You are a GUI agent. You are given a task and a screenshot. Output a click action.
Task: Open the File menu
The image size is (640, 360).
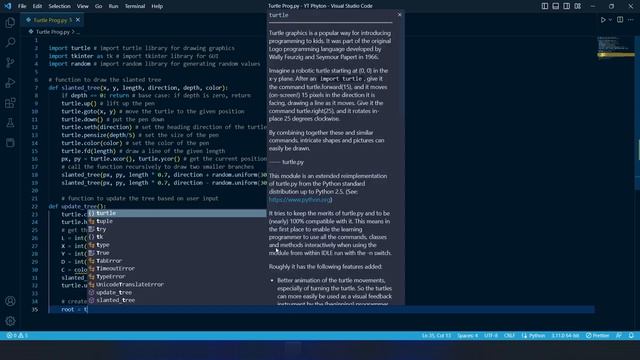coord(22,6)
